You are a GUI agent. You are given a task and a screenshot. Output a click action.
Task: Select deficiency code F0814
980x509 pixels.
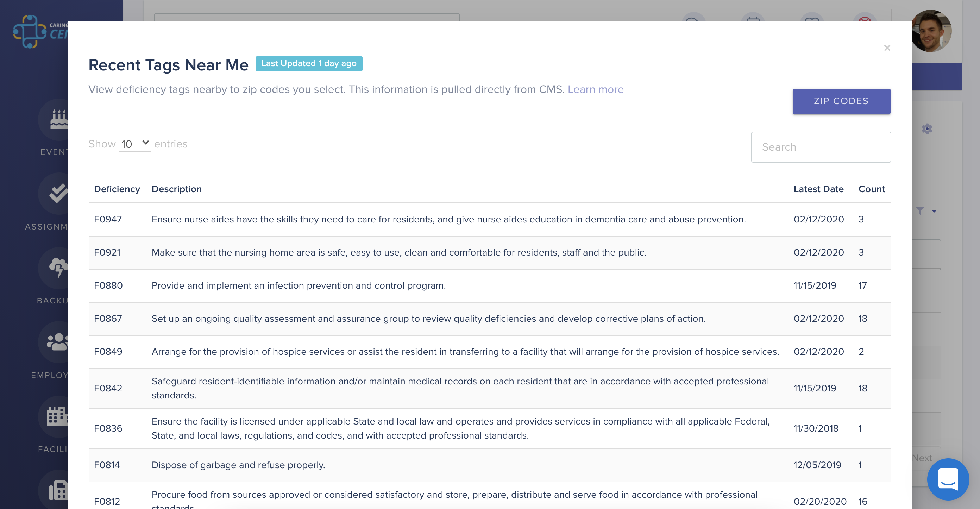[x=107, y=465]
